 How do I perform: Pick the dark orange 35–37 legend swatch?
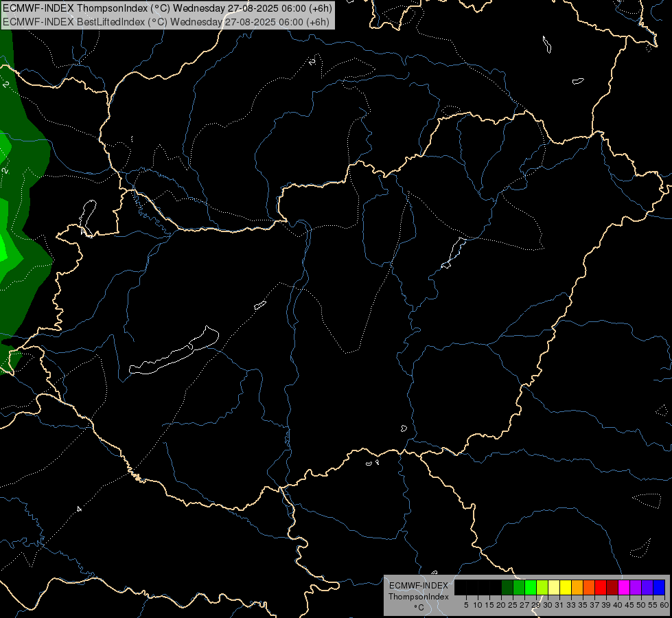pyautogui.click(x=589, y=587)
